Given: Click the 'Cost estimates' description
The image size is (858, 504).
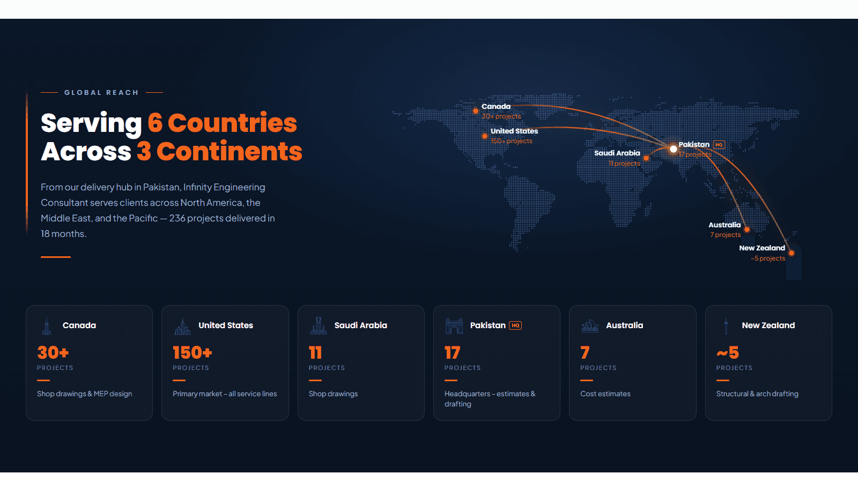Looking at the screenshot, I should (x=605, y=394).
